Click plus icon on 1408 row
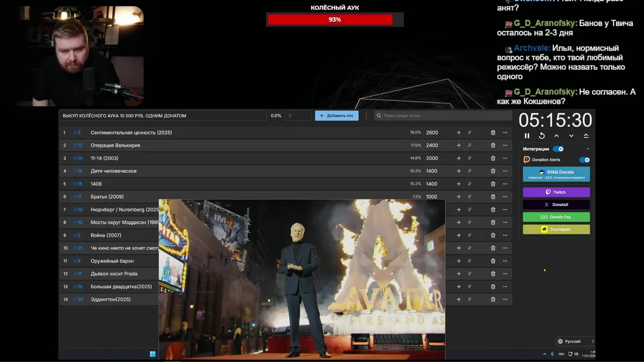This screenshot has height=362, width=644. 458,184
